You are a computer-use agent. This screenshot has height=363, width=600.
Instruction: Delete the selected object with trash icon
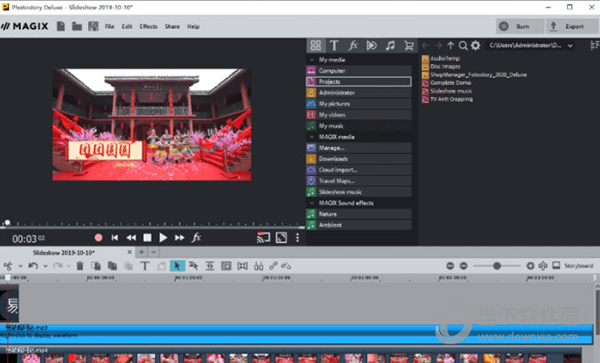pyautogui.click(x=80, y=266)
